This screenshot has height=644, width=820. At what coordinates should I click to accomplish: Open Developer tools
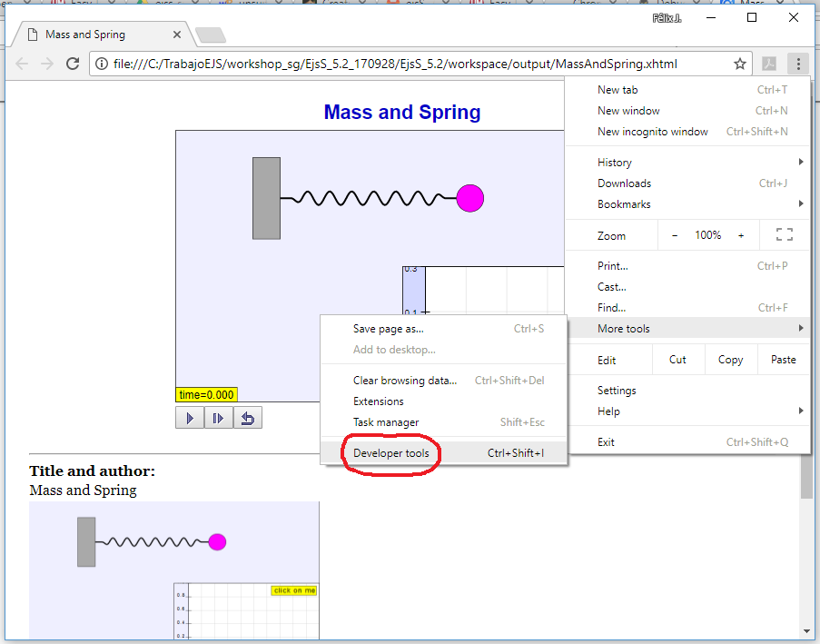[x=443, y=453]
